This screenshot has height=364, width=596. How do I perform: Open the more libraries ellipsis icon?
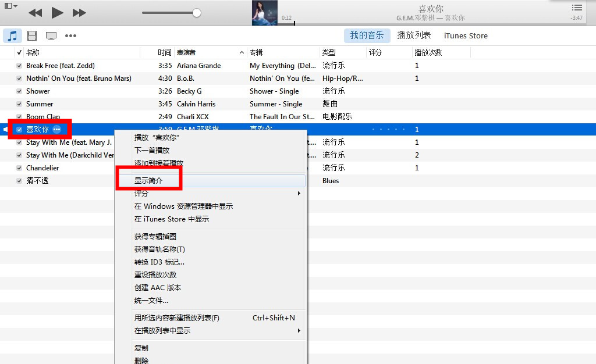(70, 35)
